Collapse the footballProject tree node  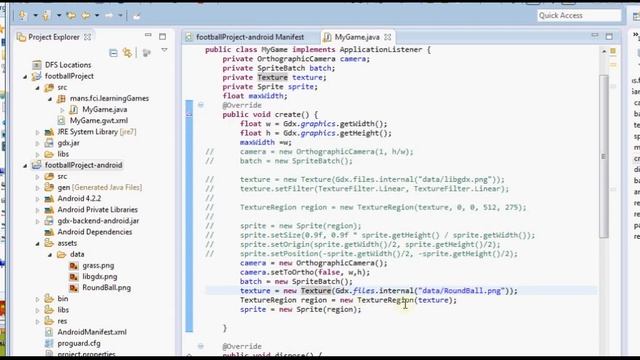[25, 76]
